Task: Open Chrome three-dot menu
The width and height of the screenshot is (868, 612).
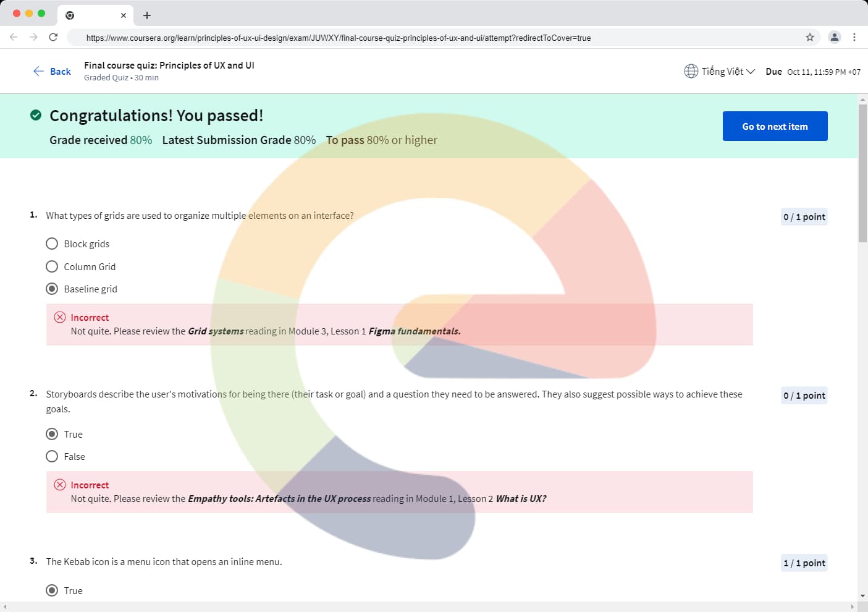Action: [x=854, y=37]
